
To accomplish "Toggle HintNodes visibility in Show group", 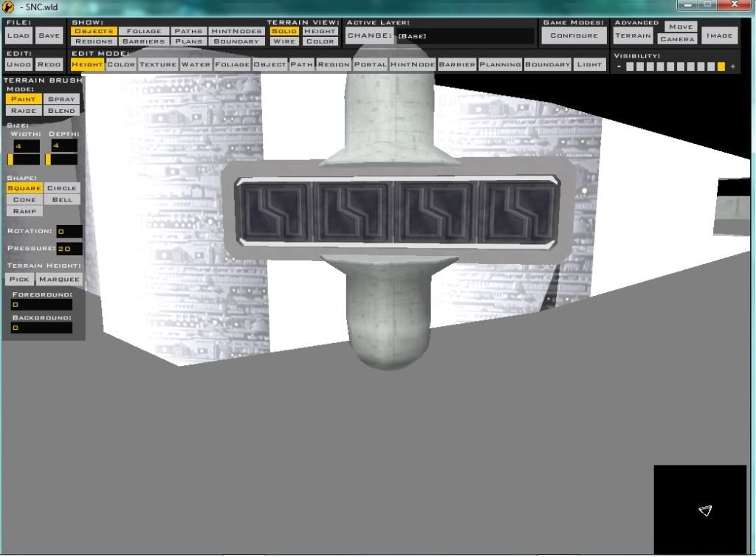I will click(236, 31).
